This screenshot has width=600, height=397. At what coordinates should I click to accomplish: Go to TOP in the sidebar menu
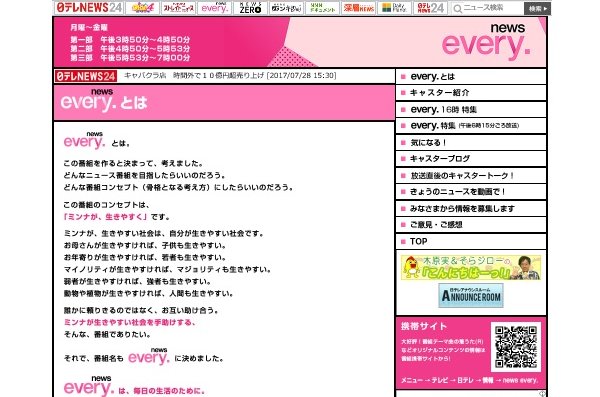[x=471, y=242]
